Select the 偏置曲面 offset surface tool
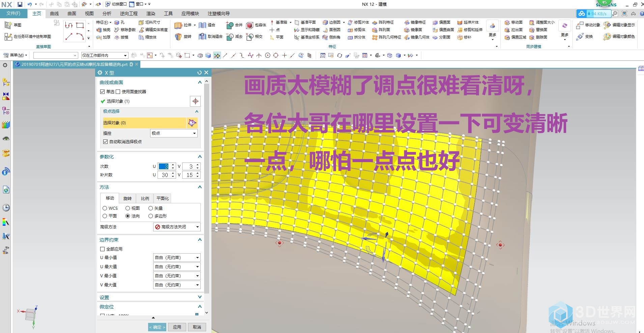The image size is (644, 333). [443, 30]
